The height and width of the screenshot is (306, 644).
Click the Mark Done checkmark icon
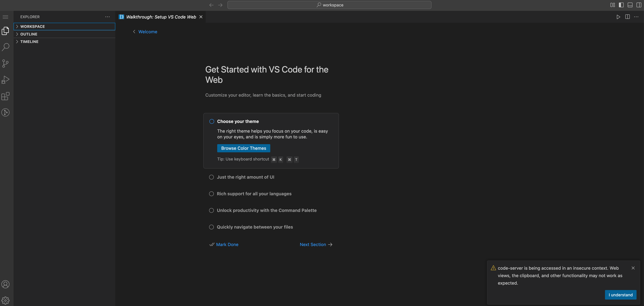[x=212, y=244]
